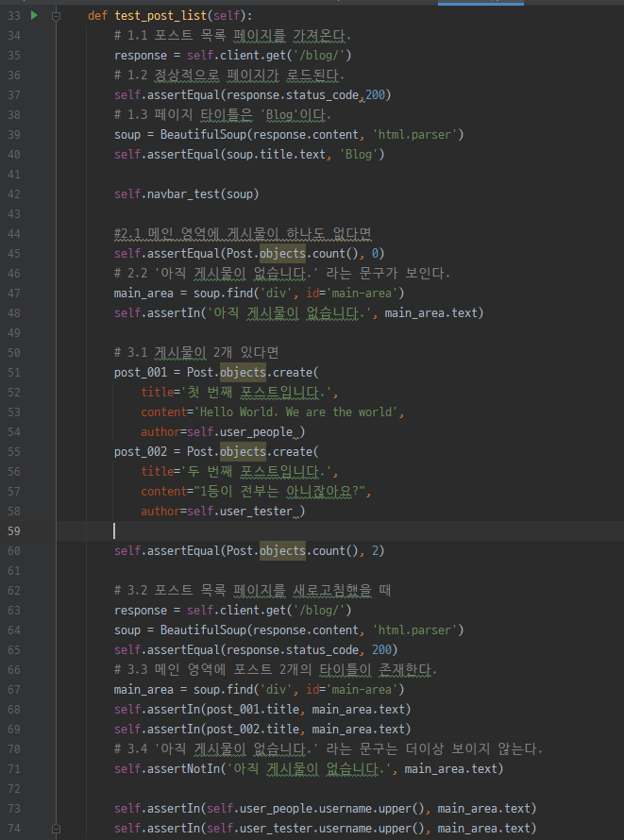Click the assertIn line with user_people.username.upper()
The width and height of the screenshot is (624, 840).
pyautogui.click(x=326, y=809)
